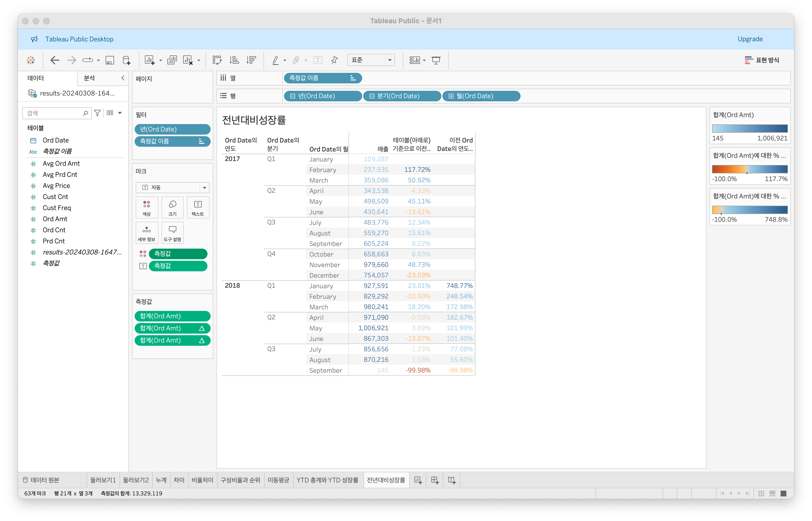This screenshot has height=521, width=812.
Task: Click the presentation mode icon
Action: point(436,60)
